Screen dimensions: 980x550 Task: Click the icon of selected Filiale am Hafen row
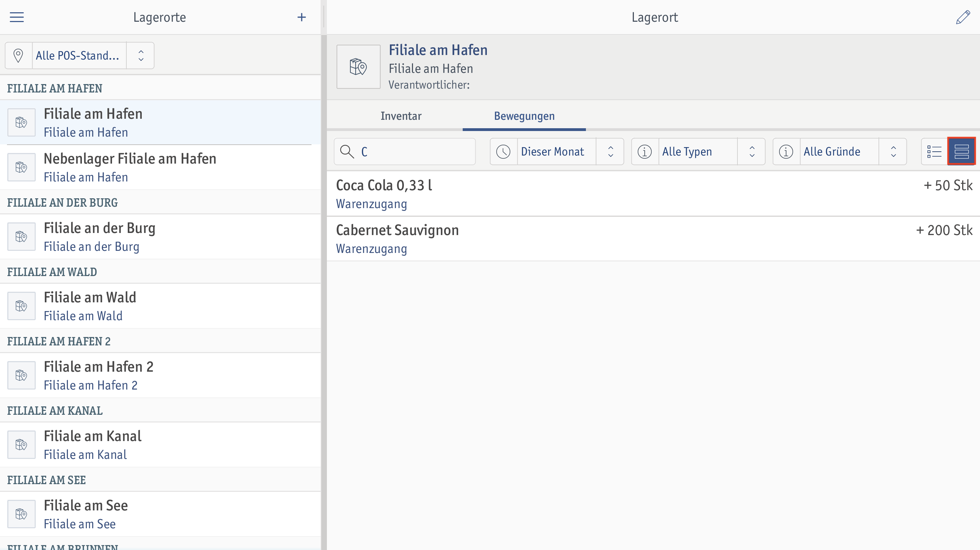[21, 122]
